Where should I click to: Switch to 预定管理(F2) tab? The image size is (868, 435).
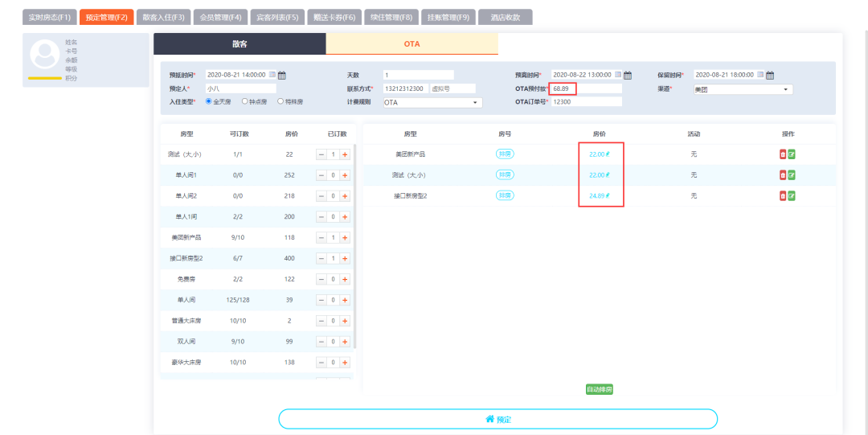107,17
